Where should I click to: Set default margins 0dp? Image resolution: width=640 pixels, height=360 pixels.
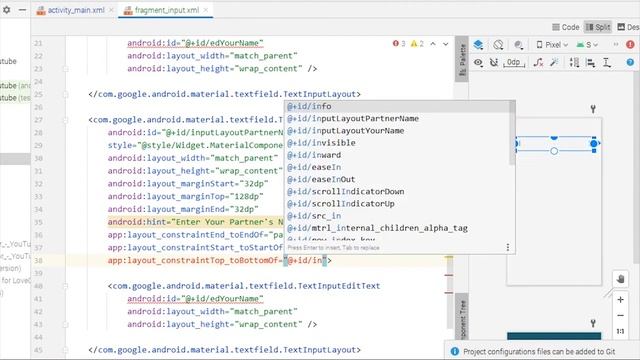513,62
